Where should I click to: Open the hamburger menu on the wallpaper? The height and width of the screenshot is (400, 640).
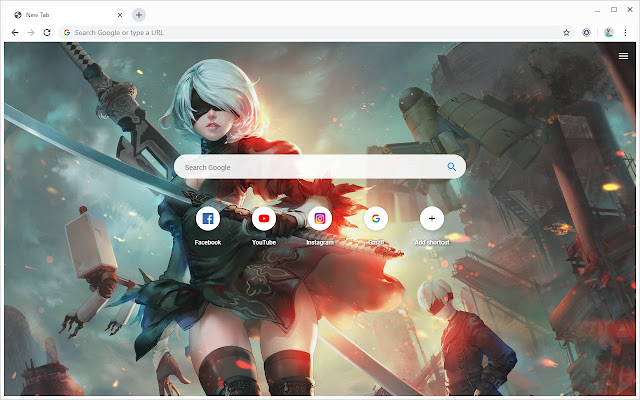point(623,56)
